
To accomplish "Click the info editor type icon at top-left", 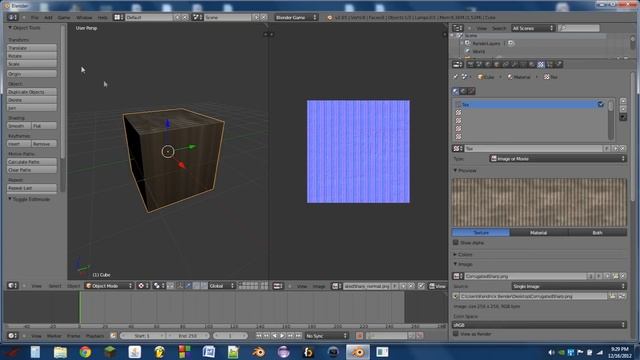I will coord(13,18).
